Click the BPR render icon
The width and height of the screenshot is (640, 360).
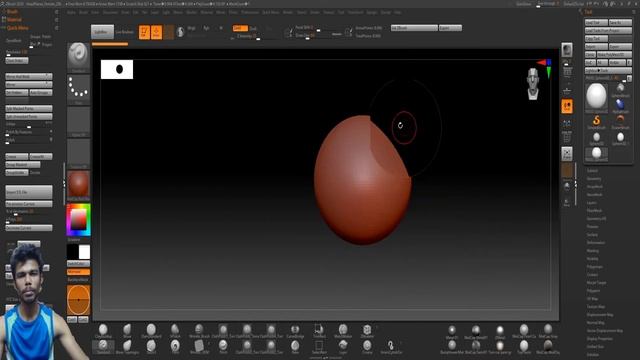click(x=567, y=50)
